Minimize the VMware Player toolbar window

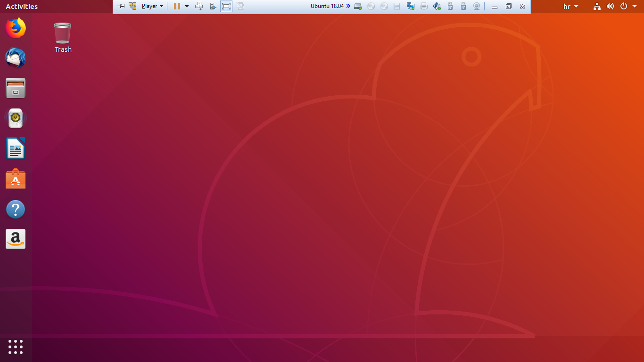pos(495,7)
